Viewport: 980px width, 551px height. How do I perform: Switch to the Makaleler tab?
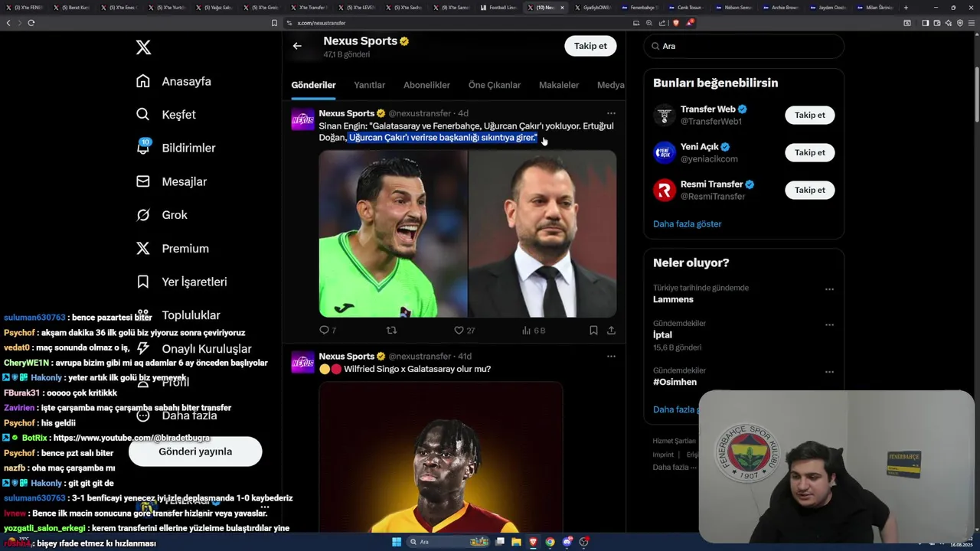click(x=559, y=85)
